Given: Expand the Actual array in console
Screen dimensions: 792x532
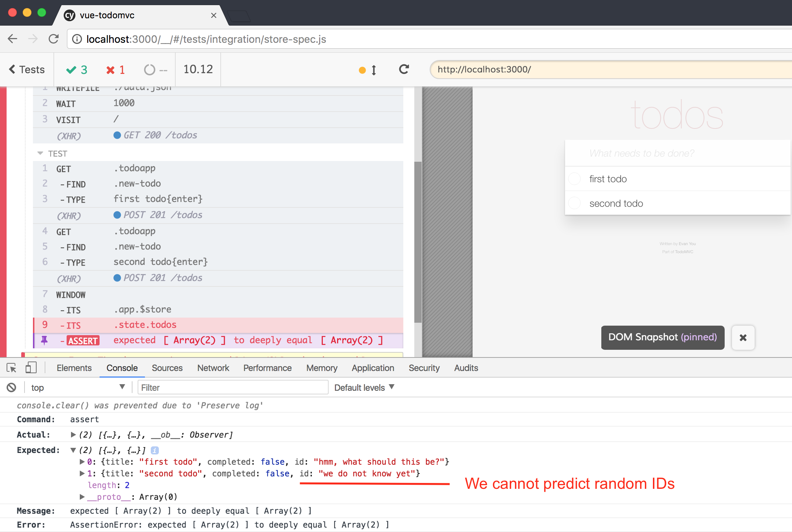Looking at the screenshot, I should tap(73, 435).
